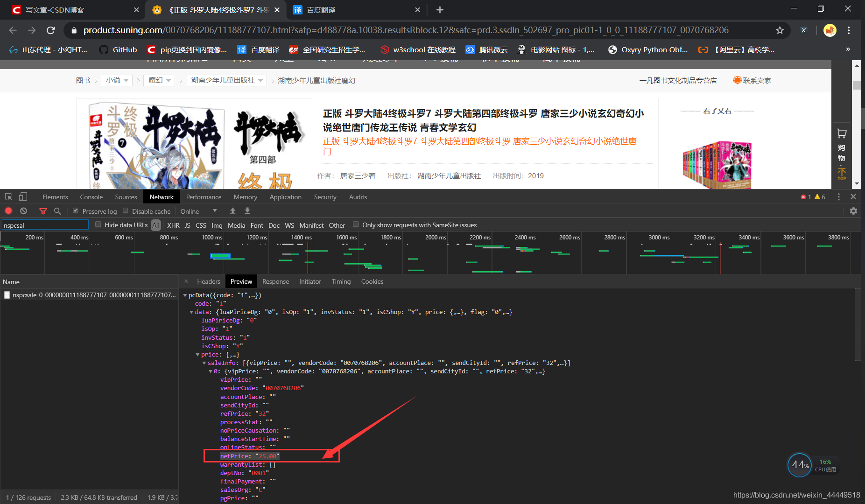Viewport: 865px width, 504px height.
Task: Reload the current page
Action: 51,30
